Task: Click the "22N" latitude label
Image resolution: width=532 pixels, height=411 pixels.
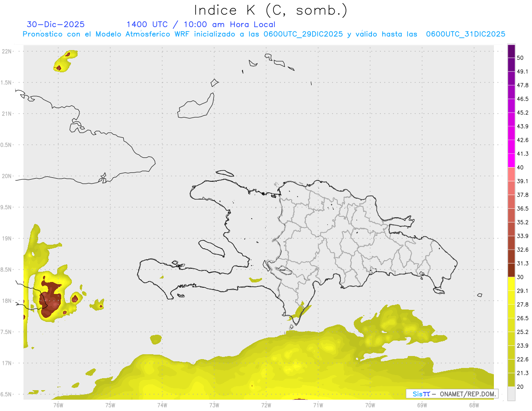Action: (8, 51)
